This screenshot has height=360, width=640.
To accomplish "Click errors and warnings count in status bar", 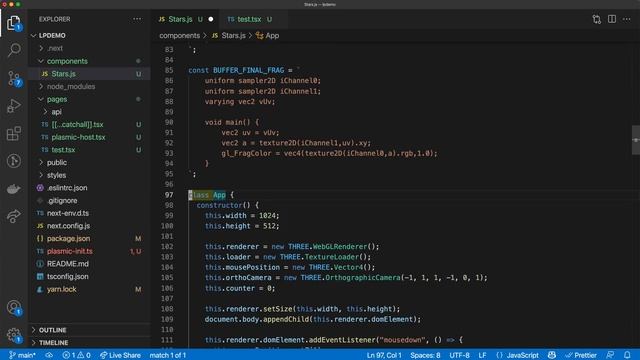I will point(76,355).
